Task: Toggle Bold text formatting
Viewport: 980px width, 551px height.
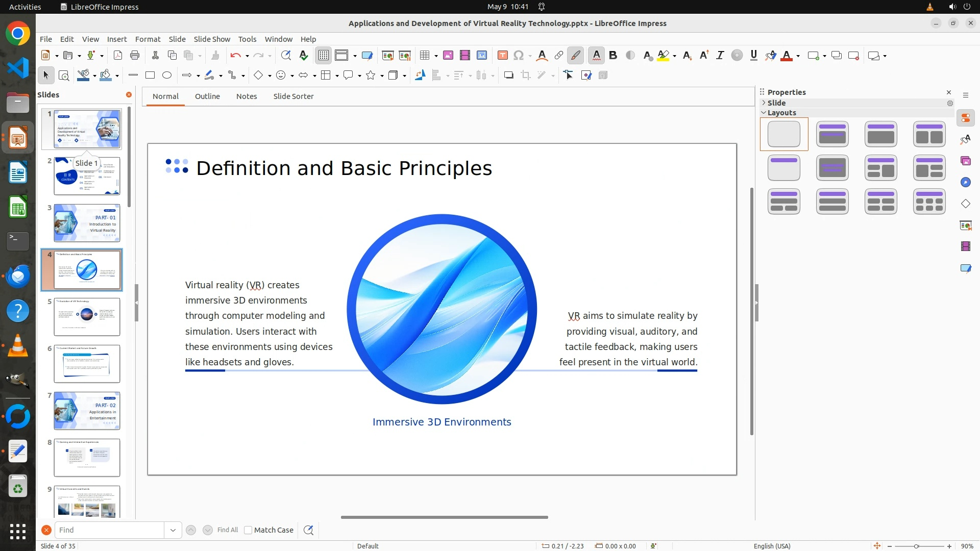Action: click(x=613, y=56)
